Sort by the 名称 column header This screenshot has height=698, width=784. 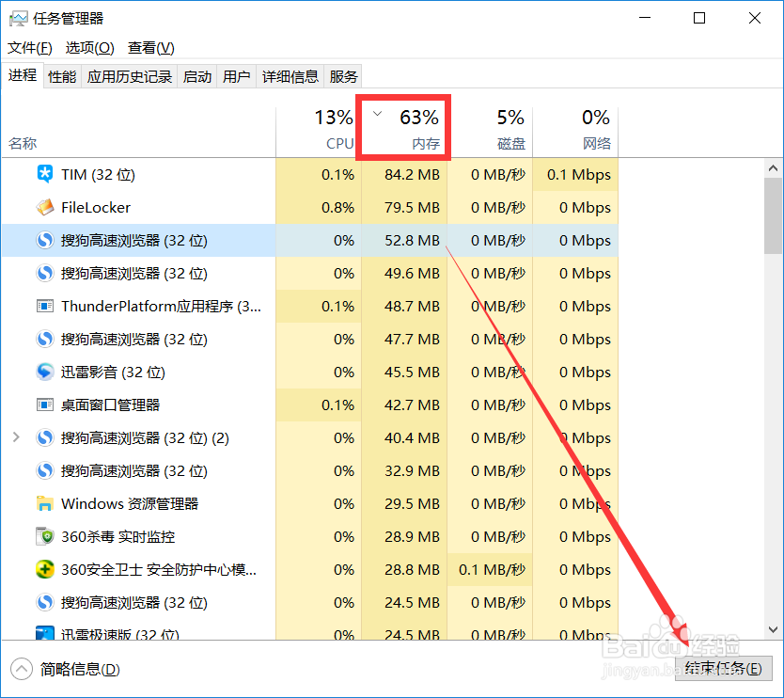click(x=138, y=133)
